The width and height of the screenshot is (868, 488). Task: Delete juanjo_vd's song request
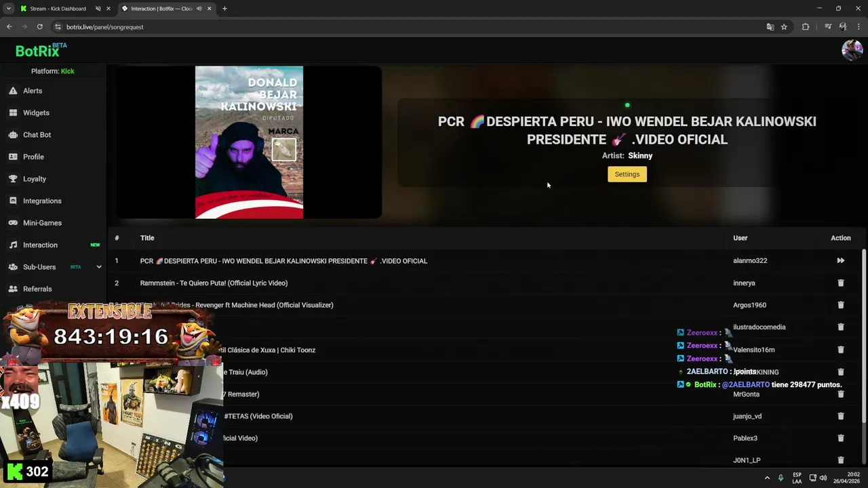point(840,416)
